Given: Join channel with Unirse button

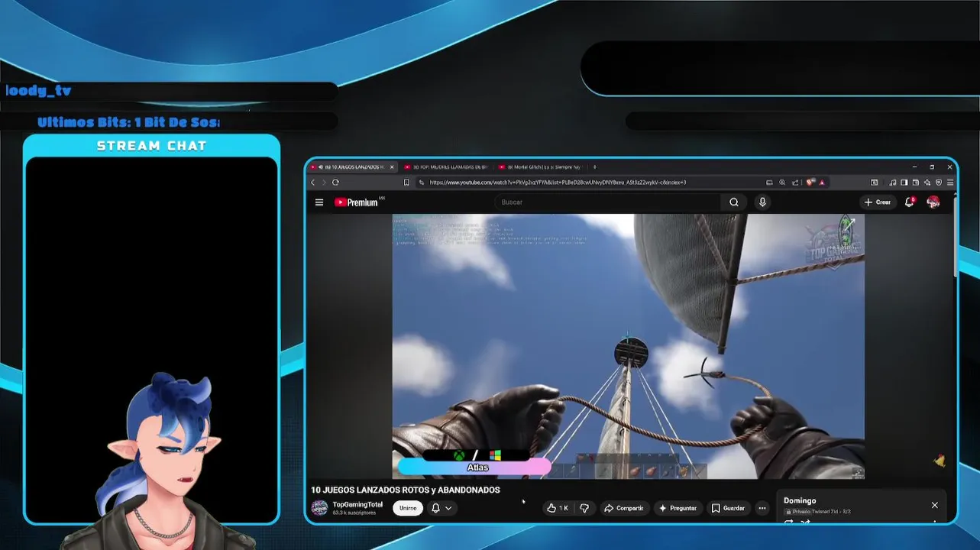Looking at the screenshot, I should (408, 508).
